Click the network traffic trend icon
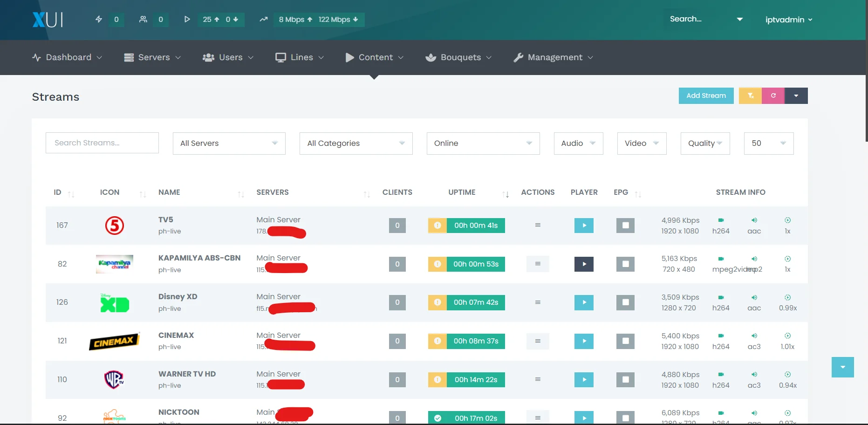This screenshot has height=425, width=868. point(264,19)
